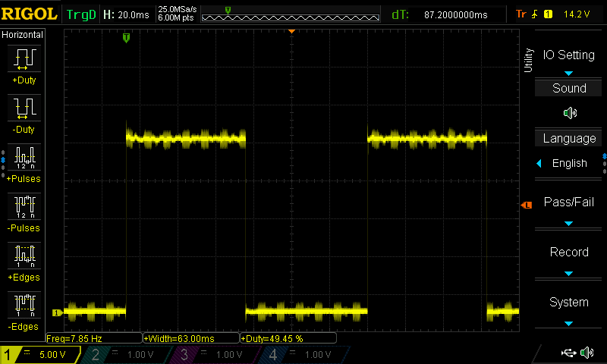607x364 pixels.
Task: Change language with the left arrow beside English
Action: tap(539, 163)
